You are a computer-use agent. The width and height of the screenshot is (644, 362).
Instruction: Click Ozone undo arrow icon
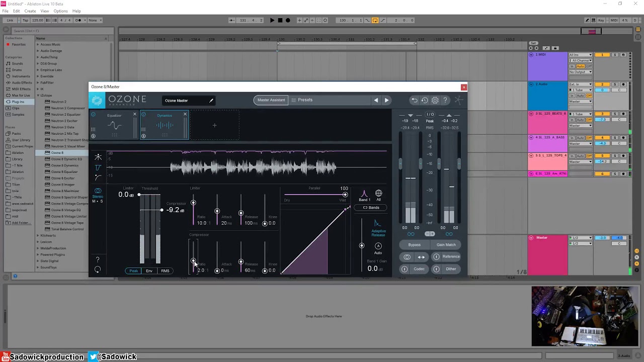click(x=414, y=100)
